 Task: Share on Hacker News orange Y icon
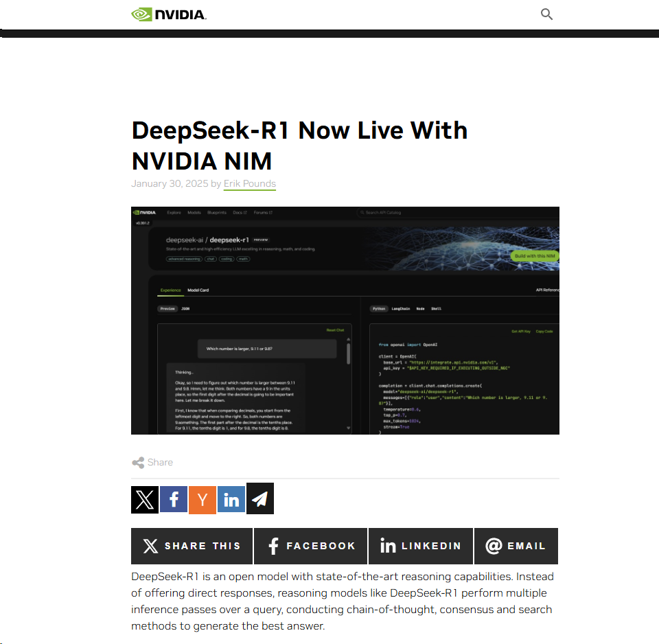click(203, 500)
